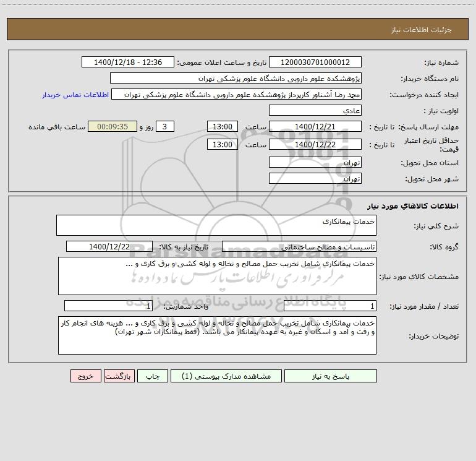
Task: Click the label 'استان محل تحویل:'
Action: (430, 163)
